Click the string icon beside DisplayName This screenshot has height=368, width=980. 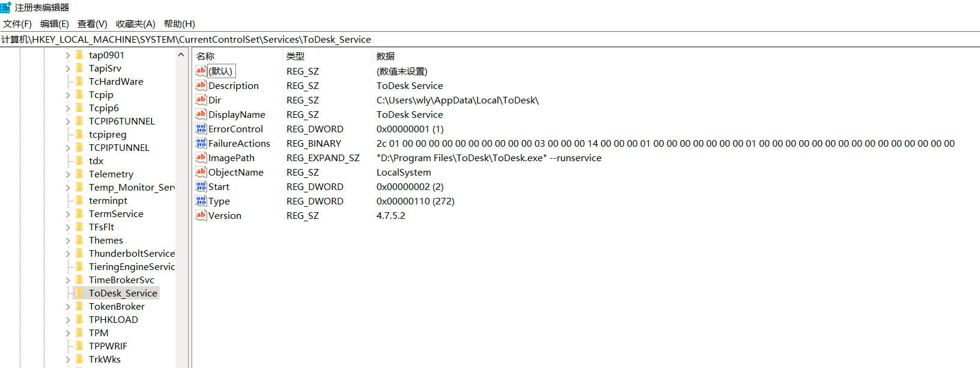[x=201, y=114]
